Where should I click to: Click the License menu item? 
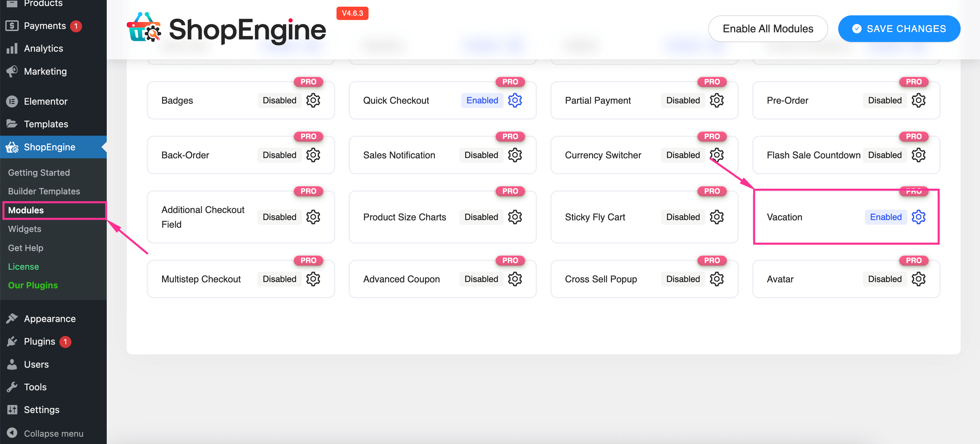(23, 266)
